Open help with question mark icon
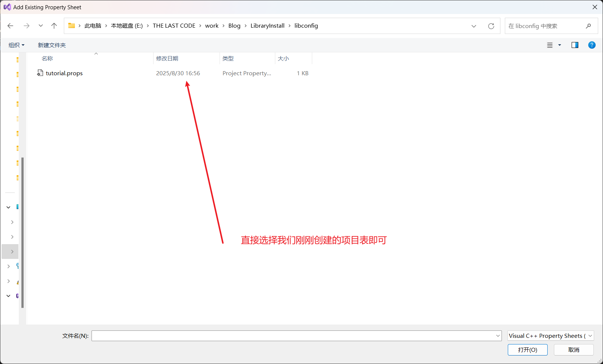The height and width of the screenshot is (364, 603). coord(592,45)
